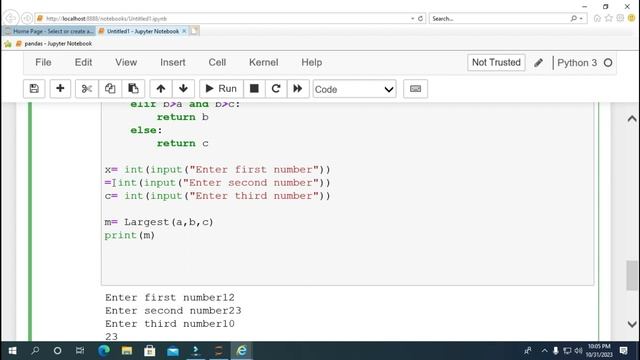
Task: Open Windows Start menu
Action: [12, 351]
